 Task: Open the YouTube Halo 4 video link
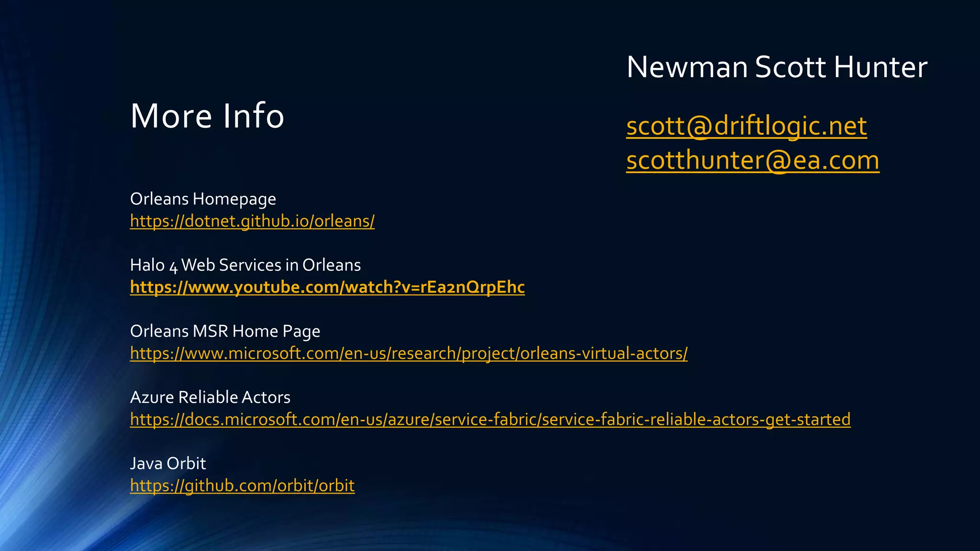point(327,287)
